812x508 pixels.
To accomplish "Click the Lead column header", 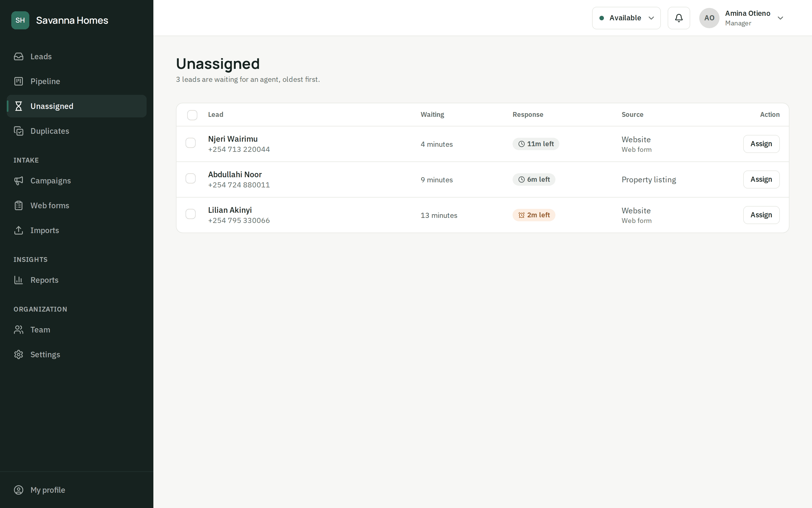I will coord(215,115).
